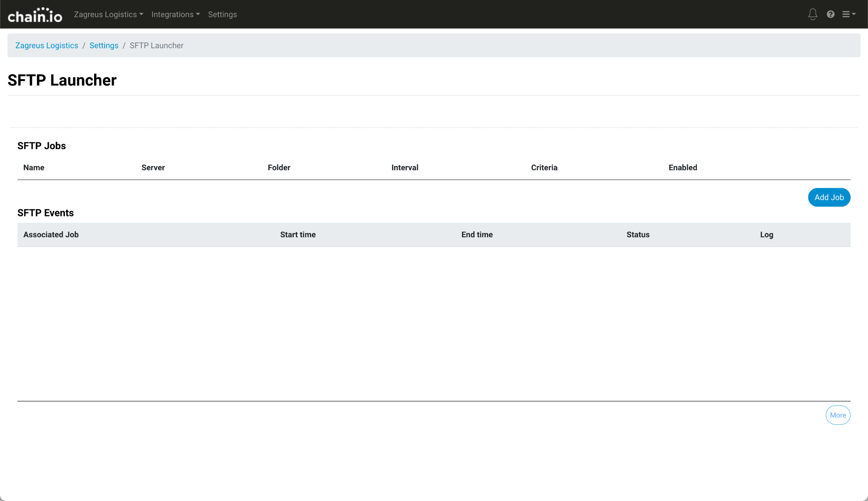Expand the Integrations dropdown menu
The height and width of the screenshot is (501, 868).
[175, 14]
